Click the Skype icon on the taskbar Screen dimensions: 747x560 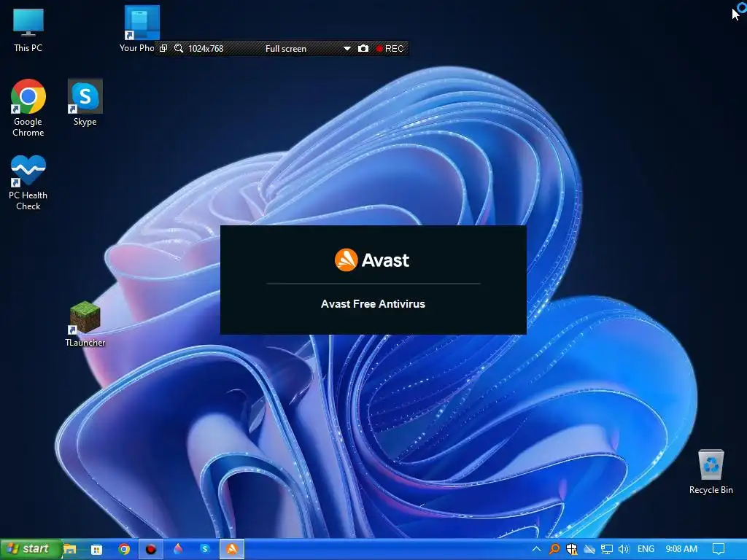click(205, 549)
